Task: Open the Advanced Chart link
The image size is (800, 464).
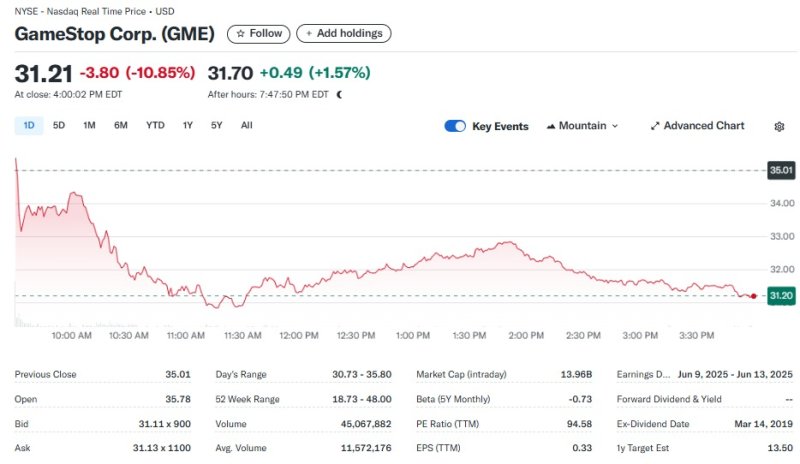Action: click(697, 126)
